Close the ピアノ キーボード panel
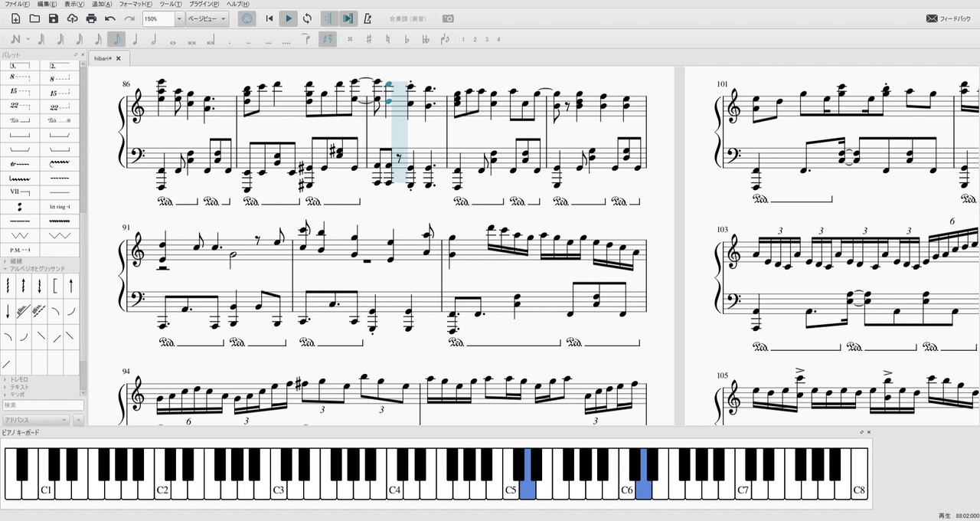980x521 pixels. pos(869,432)
